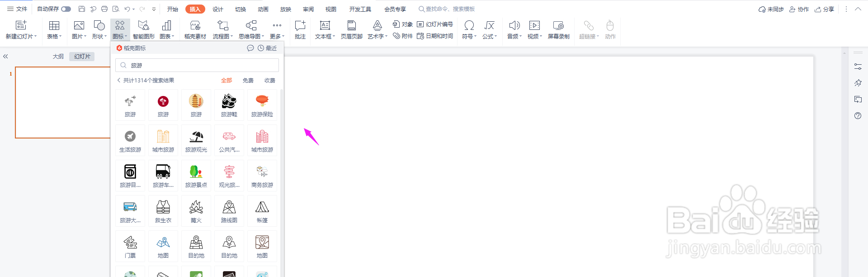Screen dimensions: 868x277
Task: Click 未同步 sync status
Action: tap(771, 9)
